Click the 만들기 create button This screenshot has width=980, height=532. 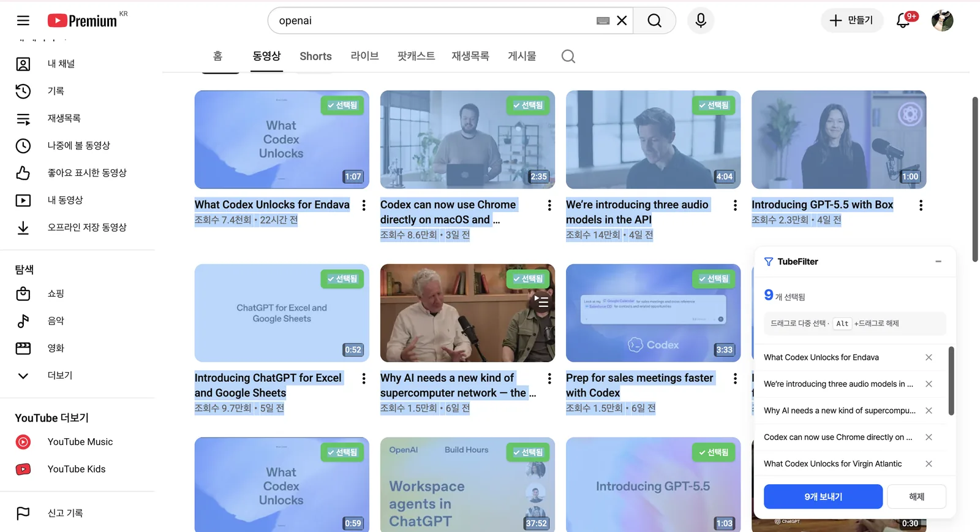851,20
